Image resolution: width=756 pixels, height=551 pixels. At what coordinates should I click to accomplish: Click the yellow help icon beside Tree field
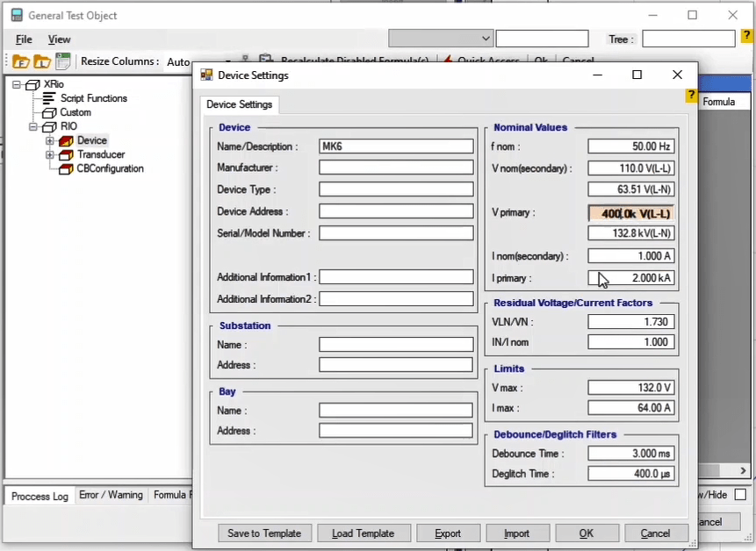point(746,37)
